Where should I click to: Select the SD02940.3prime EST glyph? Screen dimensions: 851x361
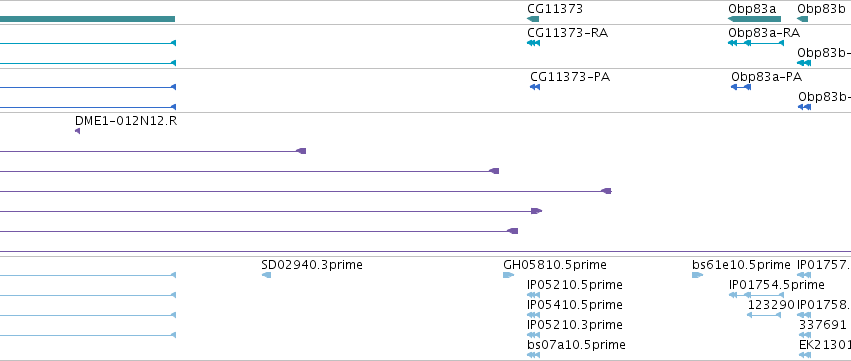point(266,275)
